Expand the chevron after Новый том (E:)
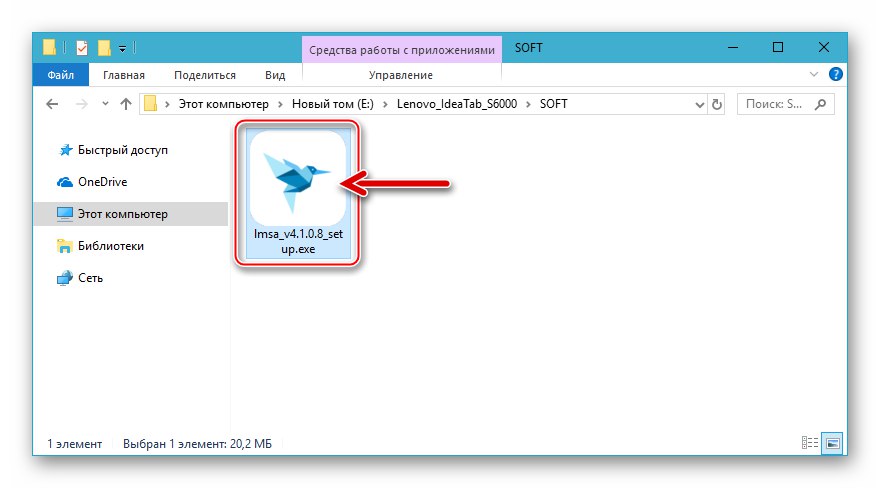This screenshot has height=488, width=880. tap(385, 104)
